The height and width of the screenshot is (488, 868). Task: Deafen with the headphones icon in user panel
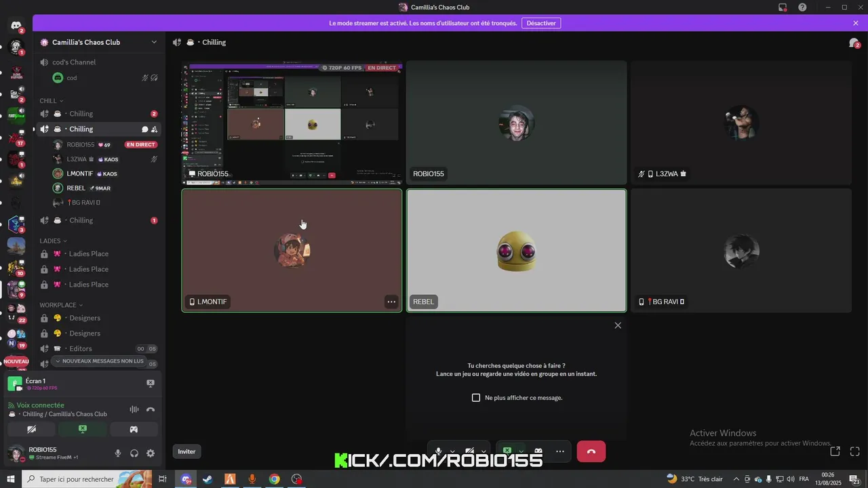click(134, 453)
